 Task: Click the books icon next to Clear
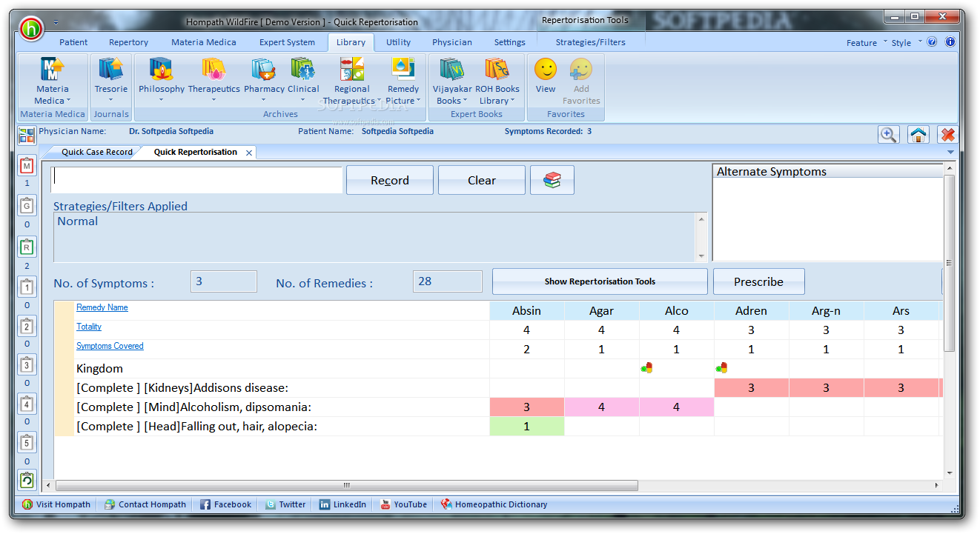pos(552,180)
